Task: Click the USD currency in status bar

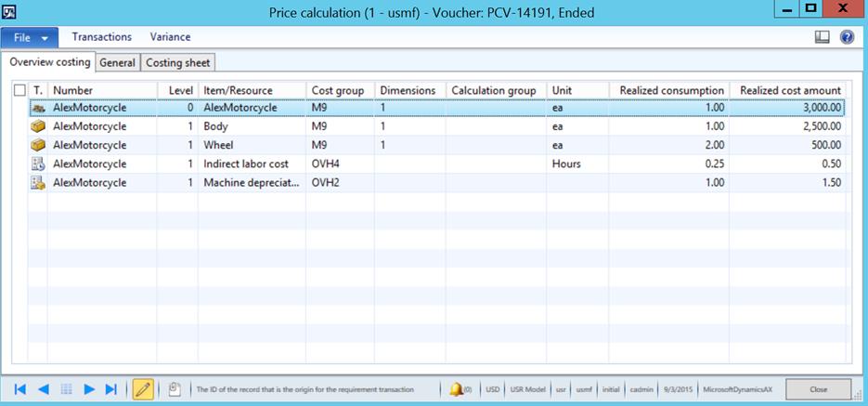Action: 493,389
